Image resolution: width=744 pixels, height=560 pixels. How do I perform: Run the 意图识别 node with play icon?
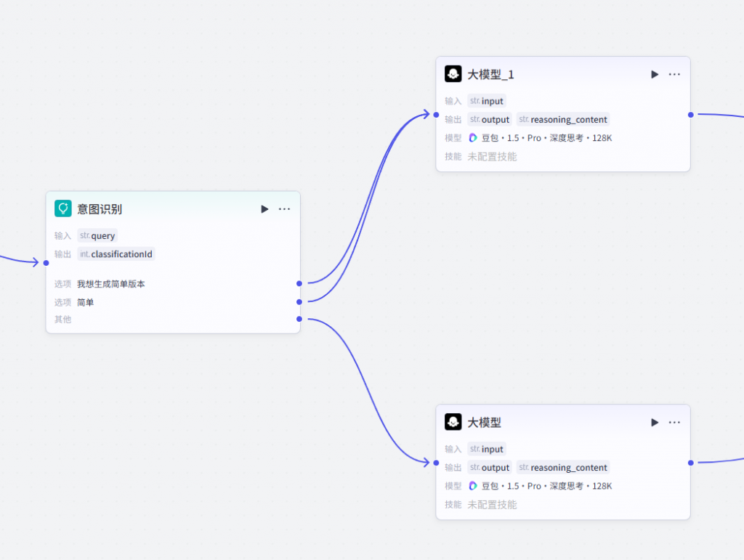[264, 209]
